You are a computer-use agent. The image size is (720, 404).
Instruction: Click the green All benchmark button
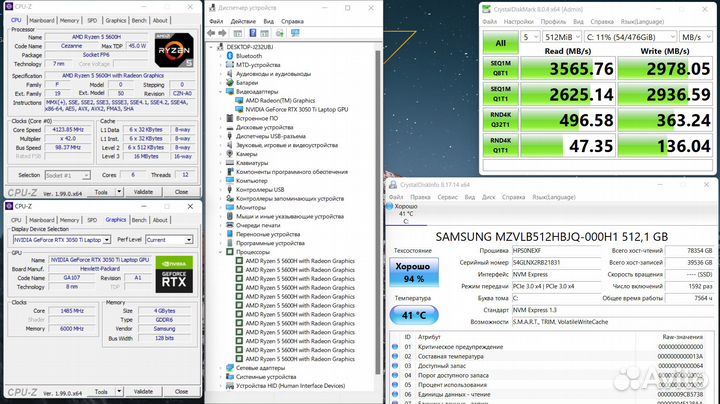[498, 43]
